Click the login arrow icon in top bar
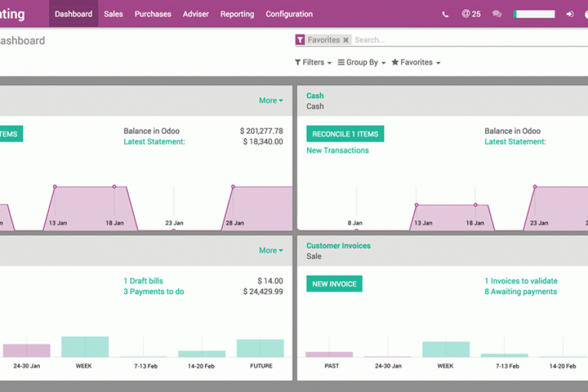This screenshot has height=392, width=588. (x=570, y=14)
